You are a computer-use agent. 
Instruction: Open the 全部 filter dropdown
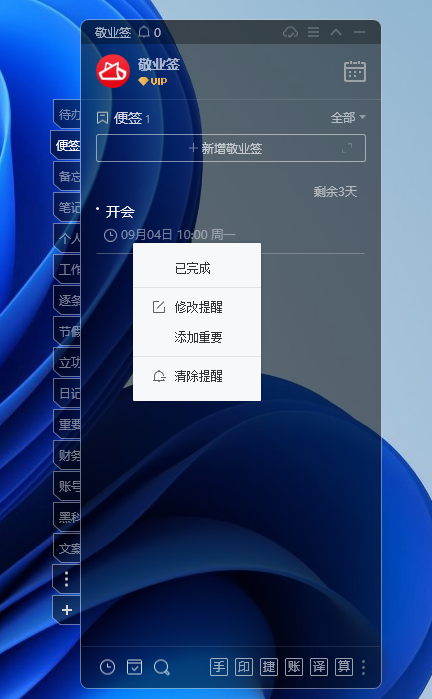click(x=348, y=118)
